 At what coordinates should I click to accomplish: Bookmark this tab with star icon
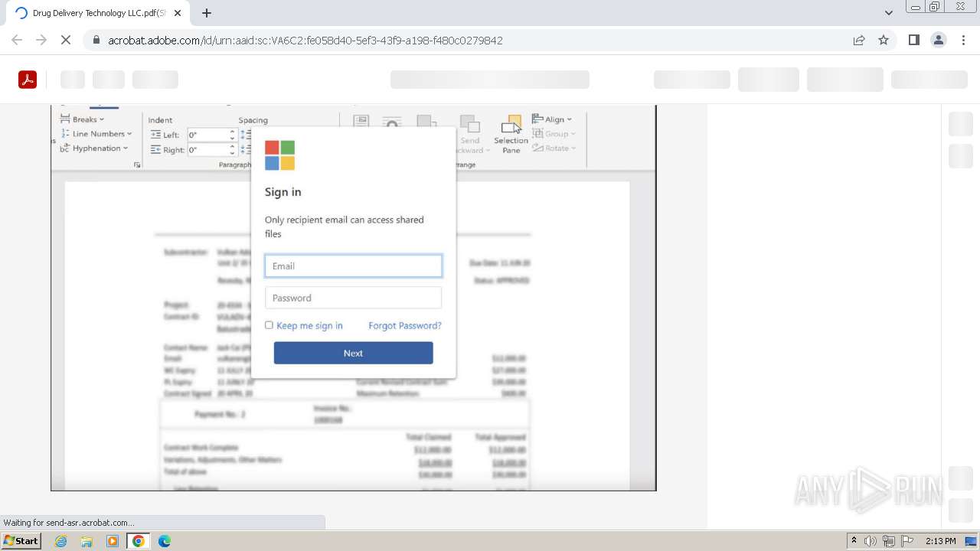884,40
